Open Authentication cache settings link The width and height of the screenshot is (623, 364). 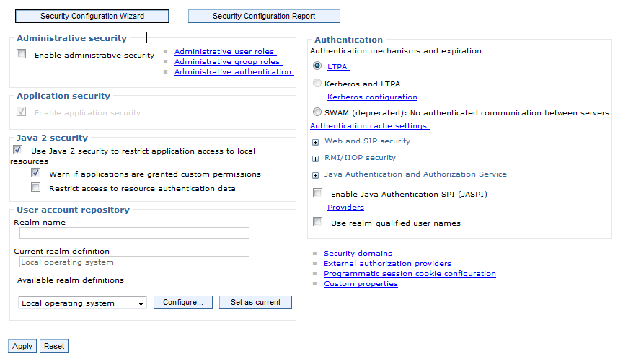369,126
